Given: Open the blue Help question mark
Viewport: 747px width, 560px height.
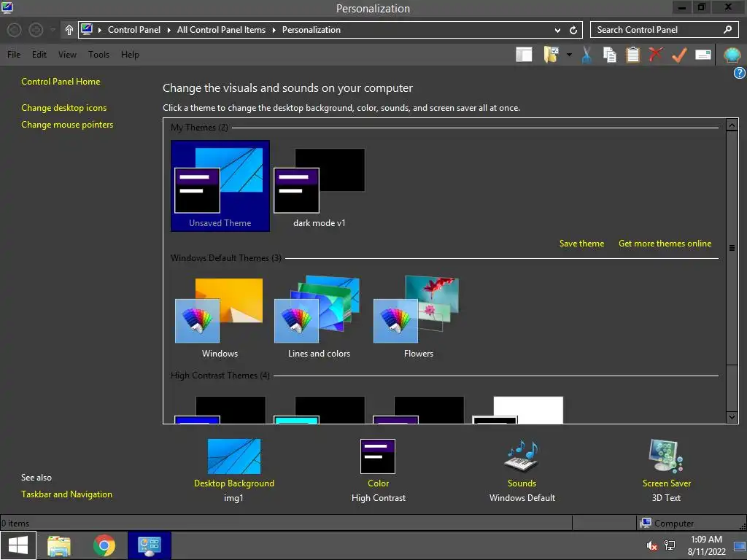Looking at the screenshot, I should click(740, 73).
